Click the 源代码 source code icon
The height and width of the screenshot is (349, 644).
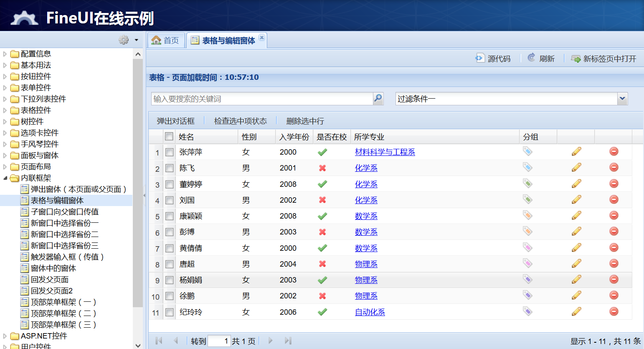(x=480, y=58)
